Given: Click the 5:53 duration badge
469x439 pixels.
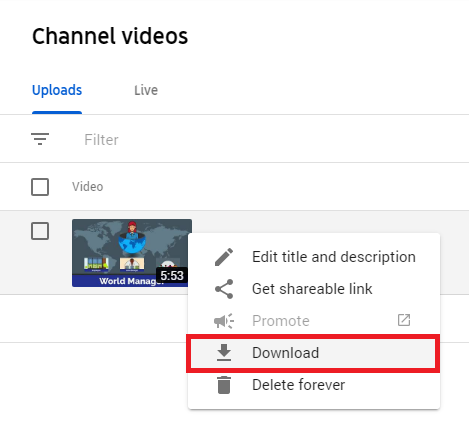Looking at the screenshot, I should pos(172,276).
